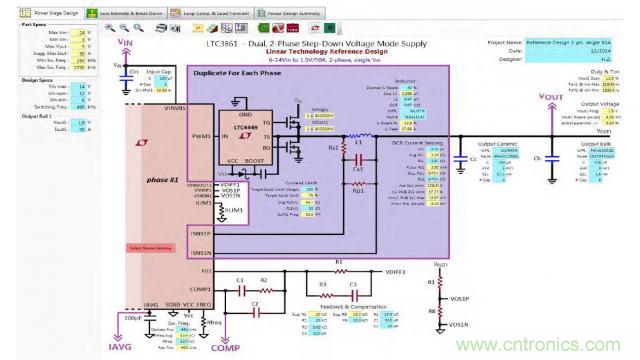Click the red waveform toolbar icon
The width and height of the screenshot is (640, 360).
click(x=278, y=28)
